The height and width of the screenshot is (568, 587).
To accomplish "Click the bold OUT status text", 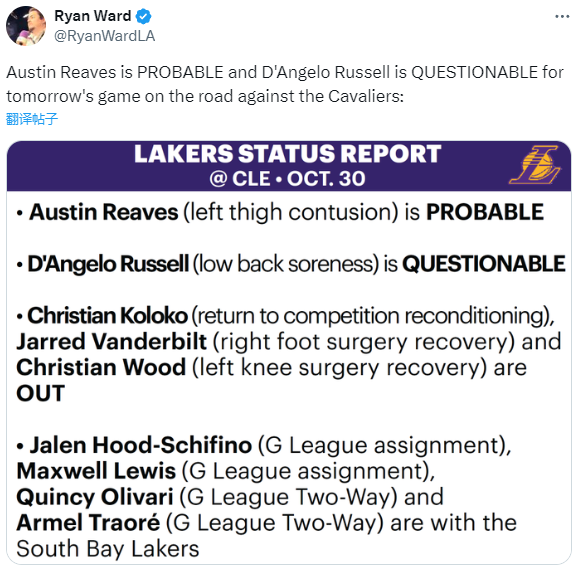I will pos(41,393).
